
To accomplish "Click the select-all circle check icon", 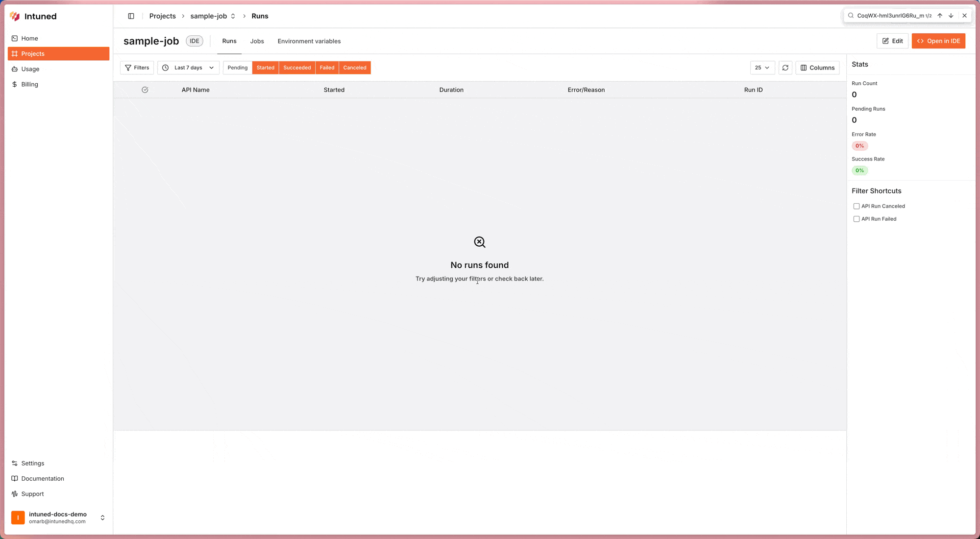I will 145,90.
